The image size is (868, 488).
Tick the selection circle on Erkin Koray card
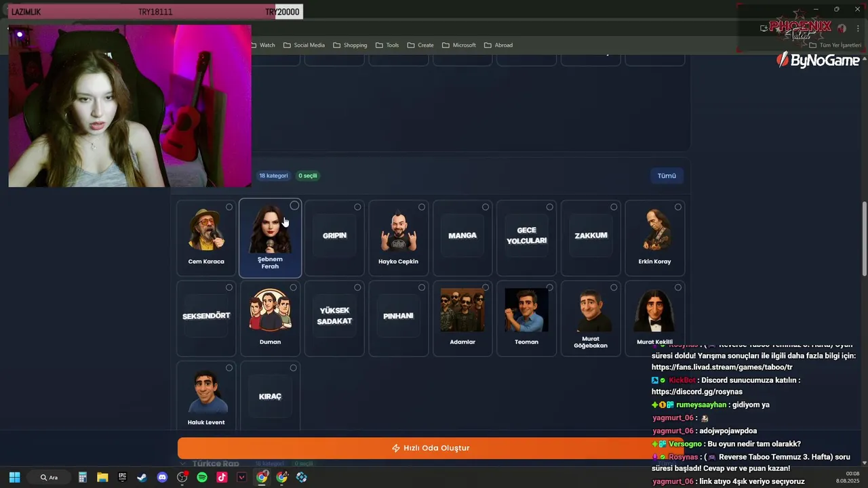(x=678, y=207)
